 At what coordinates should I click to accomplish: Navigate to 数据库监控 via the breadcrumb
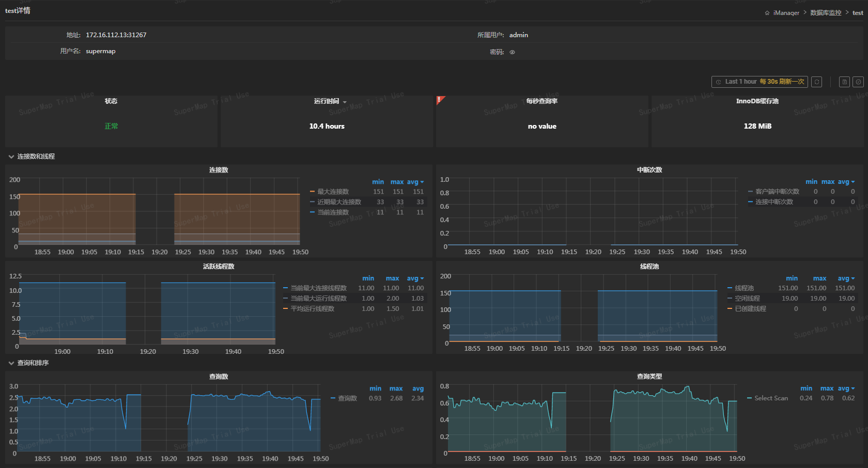[x=826, y=12]
